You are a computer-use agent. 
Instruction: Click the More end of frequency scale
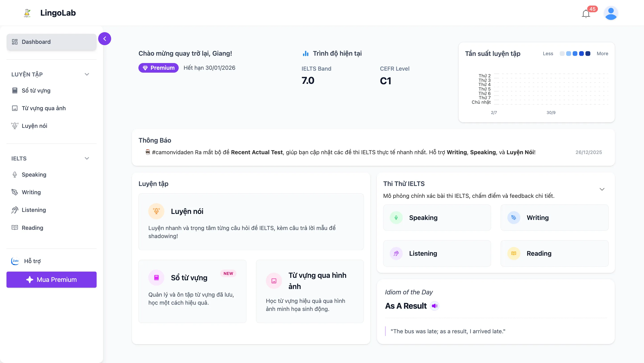click(602, 53)
